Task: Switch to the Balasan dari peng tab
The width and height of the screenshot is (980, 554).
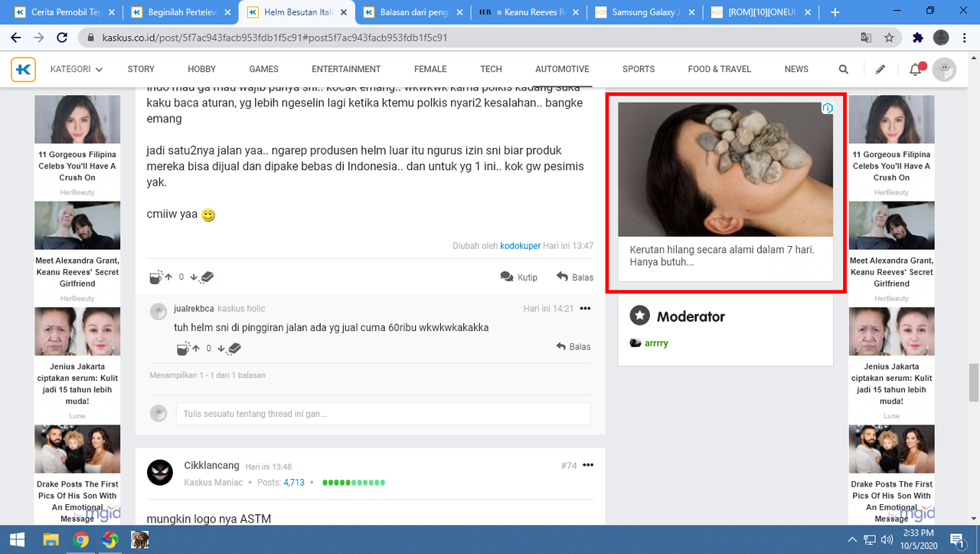Action: pos(413,12)
